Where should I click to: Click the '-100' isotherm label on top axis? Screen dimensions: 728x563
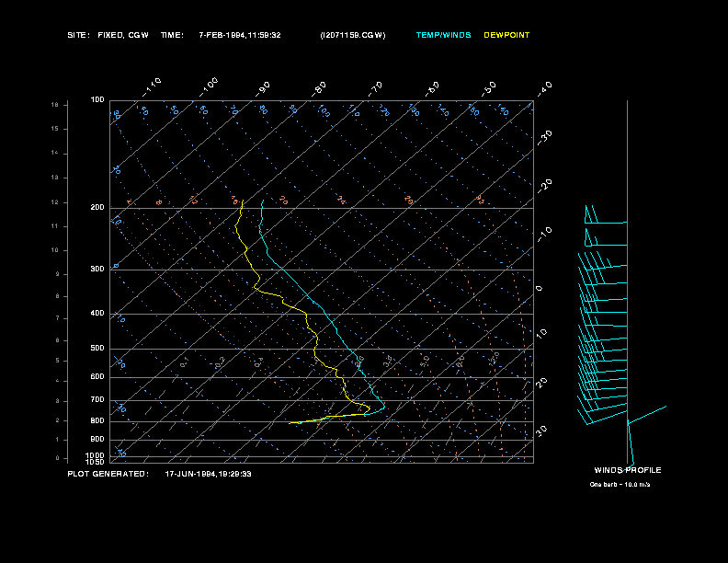pyautogui.click(x=208, y=87)
